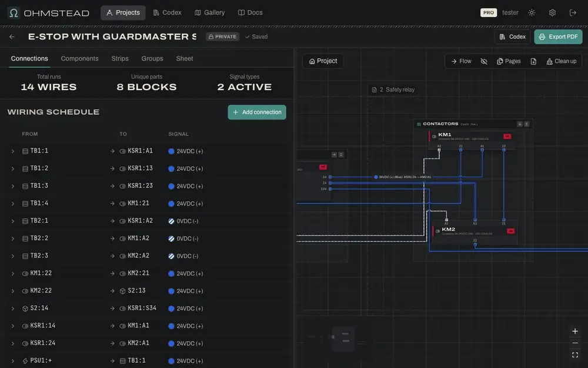Open the Docs nav item
Viewport: 588px width, 368px height.
pos(250,13)
